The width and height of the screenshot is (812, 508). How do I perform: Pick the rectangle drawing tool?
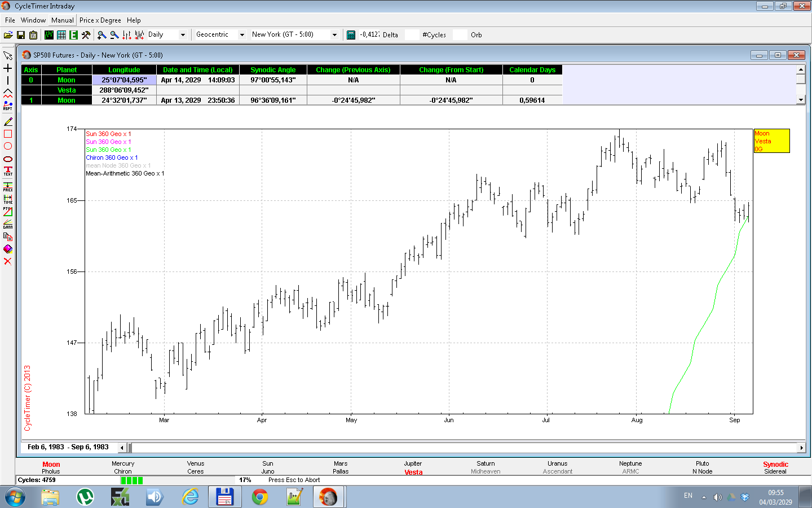pyautogui.click(x=8, y=134)
